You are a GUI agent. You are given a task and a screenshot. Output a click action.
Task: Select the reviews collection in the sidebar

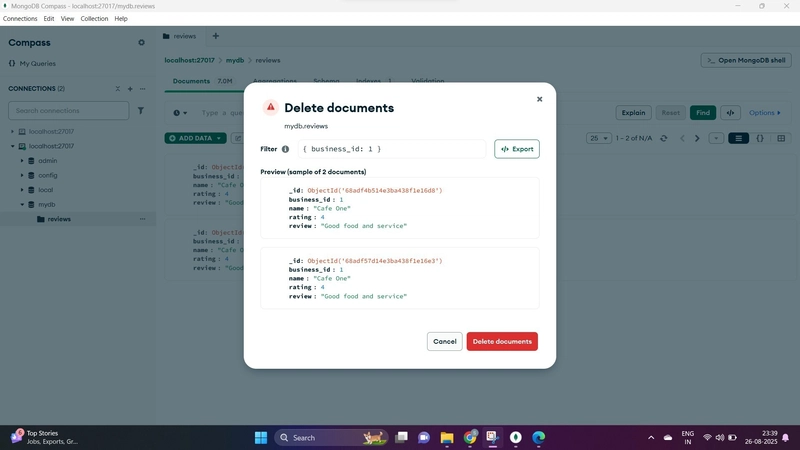tap(59, 219)
